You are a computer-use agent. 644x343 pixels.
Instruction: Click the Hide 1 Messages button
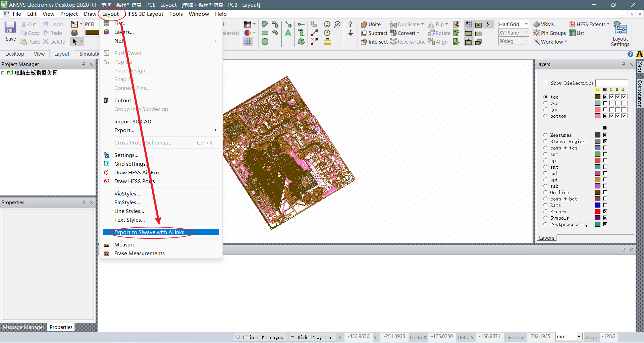260,337
